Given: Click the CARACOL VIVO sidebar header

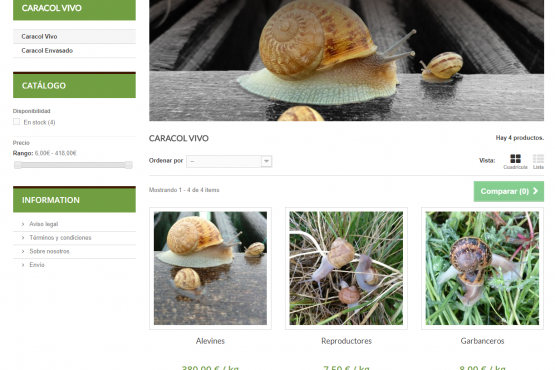Looking at the screenshot, I should [x=74, y=9].
